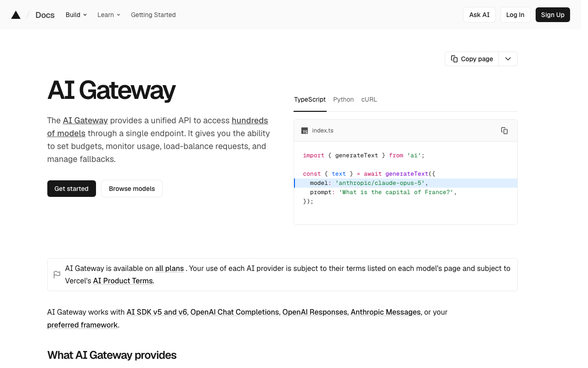Image resolution: width=588 pixels, height=368 pixels.
Task: Click the What AI Gateway provides heading
Action: (112, 355)
